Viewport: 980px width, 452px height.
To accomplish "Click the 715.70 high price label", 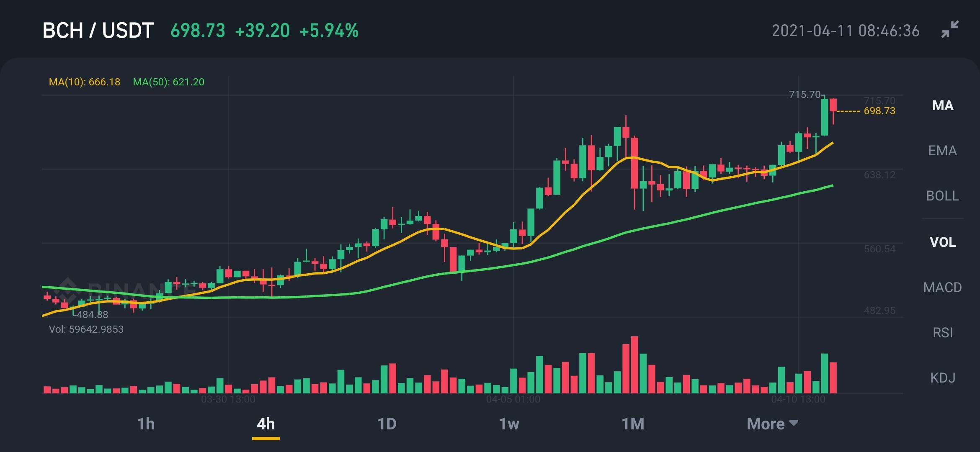I will coord(805,95).
